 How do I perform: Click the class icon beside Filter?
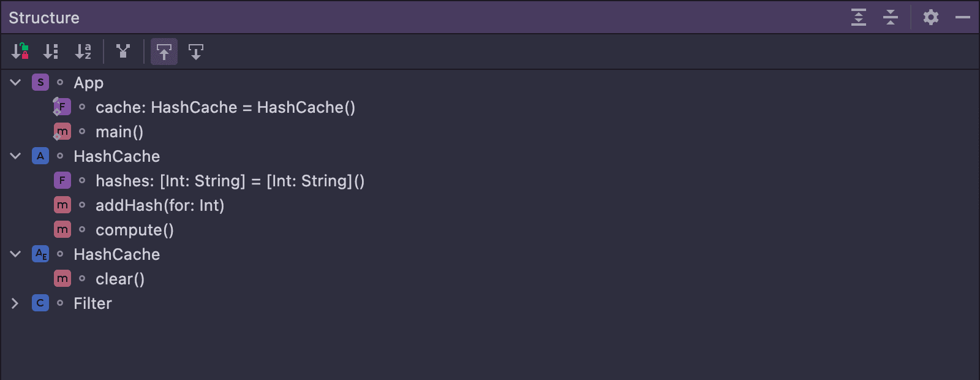pyautogui.click(x=40, y=303)
